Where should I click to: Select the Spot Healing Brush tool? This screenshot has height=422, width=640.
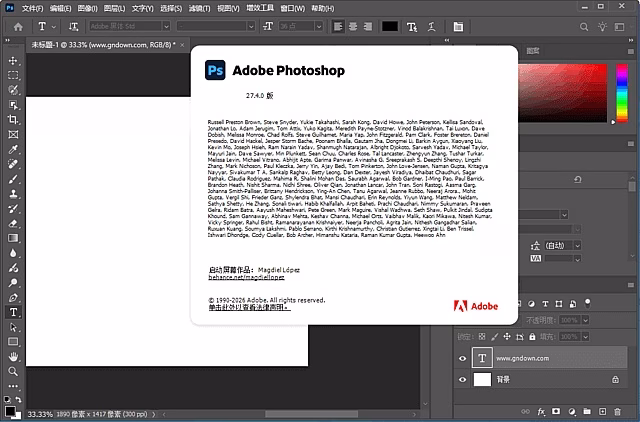(x=13, y=164)
